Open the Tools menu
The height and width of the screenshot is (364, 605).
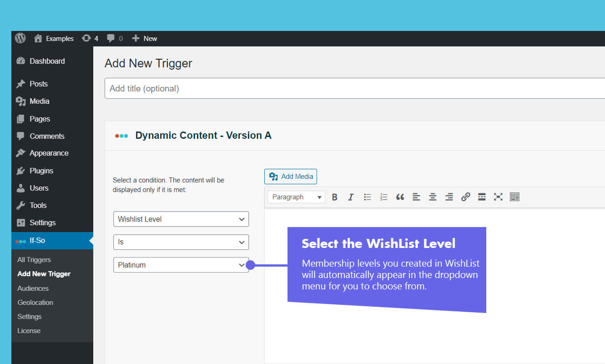(x=52, y=205)
